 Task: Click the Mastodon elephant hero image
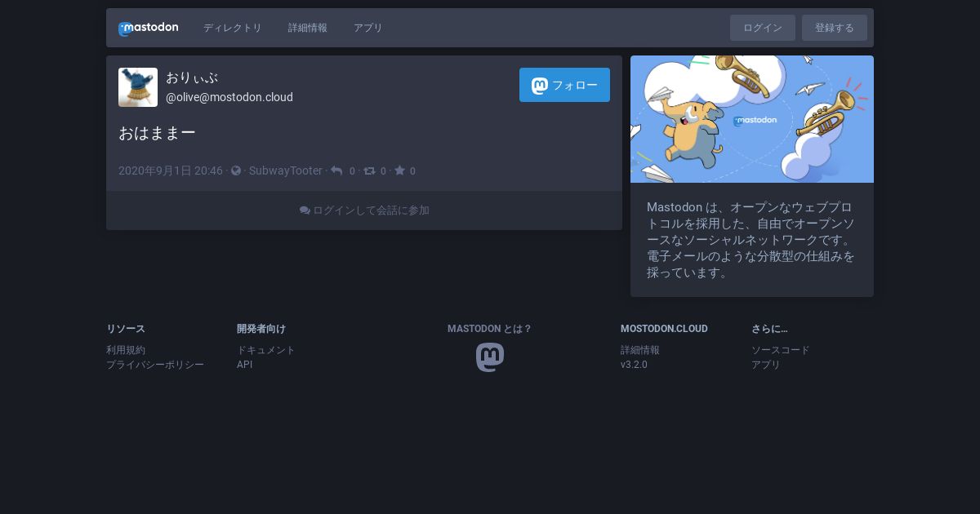click(x=752, y=119)
